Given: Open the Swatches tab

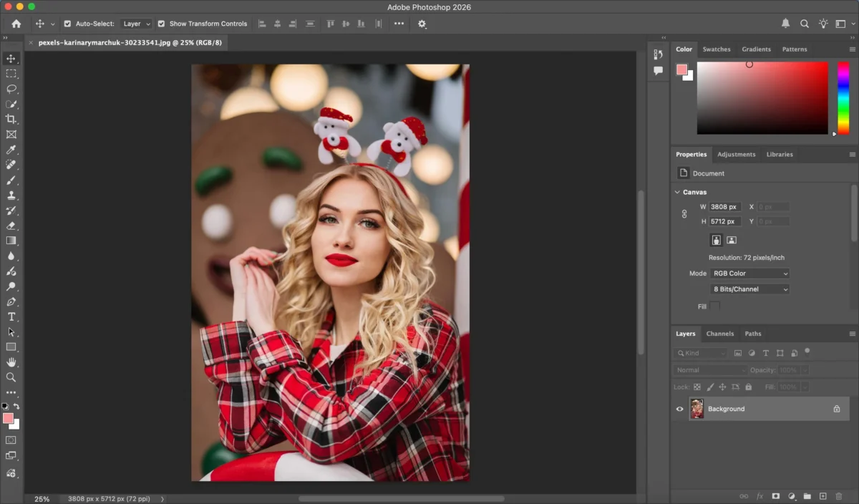Looking at the screenshot, I should pos(717,49).
